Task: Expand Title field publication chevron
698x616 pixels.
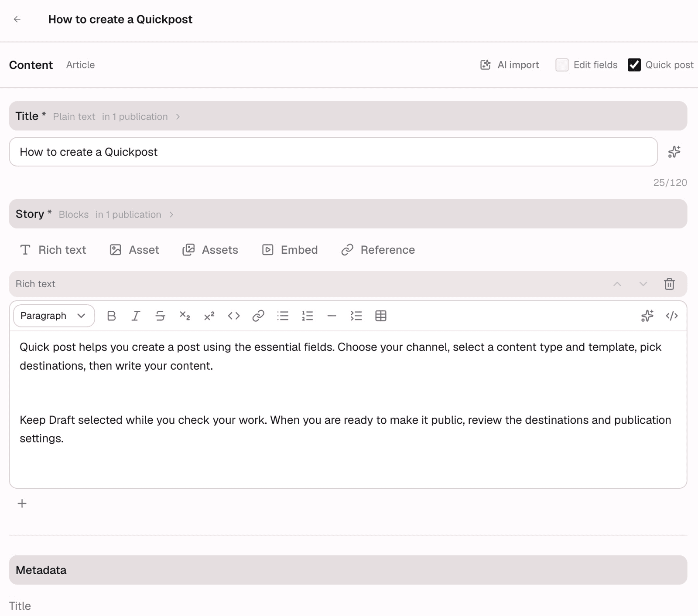Action: tap(178, 117)
